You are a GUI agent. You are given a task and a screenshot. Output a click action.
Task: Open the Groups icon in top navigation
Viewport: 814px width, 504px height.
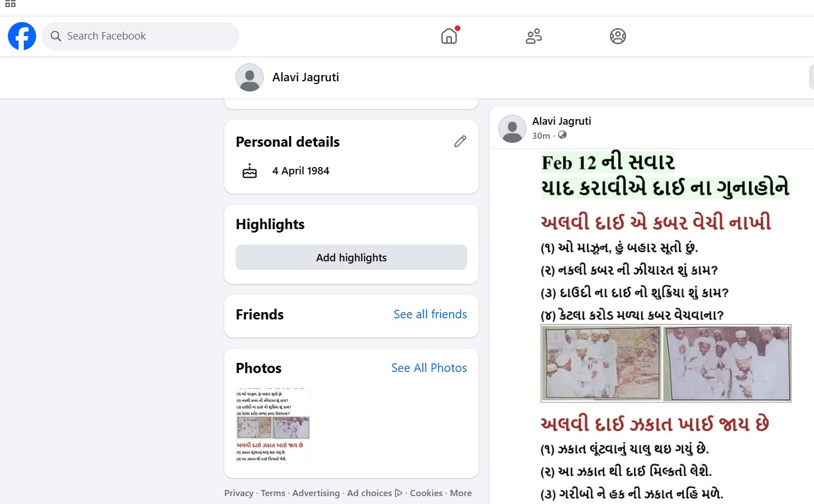(617, 36)
